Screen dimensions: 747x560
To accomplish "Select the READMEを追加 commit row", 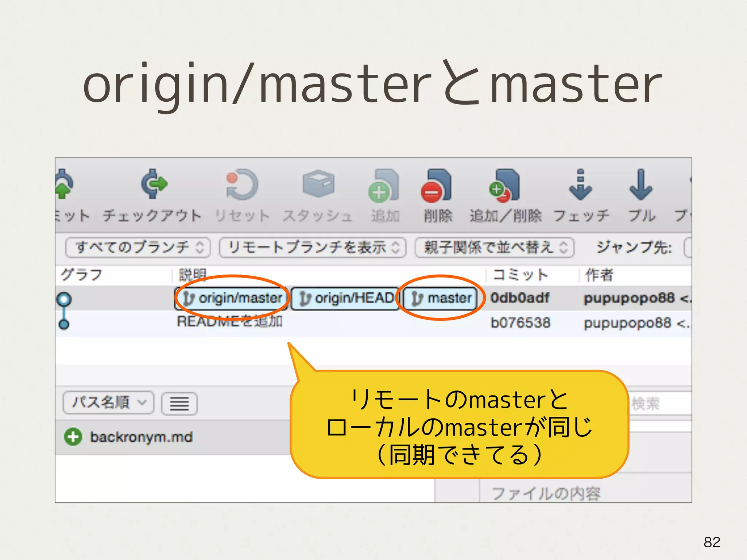I will tap(230, 322).
